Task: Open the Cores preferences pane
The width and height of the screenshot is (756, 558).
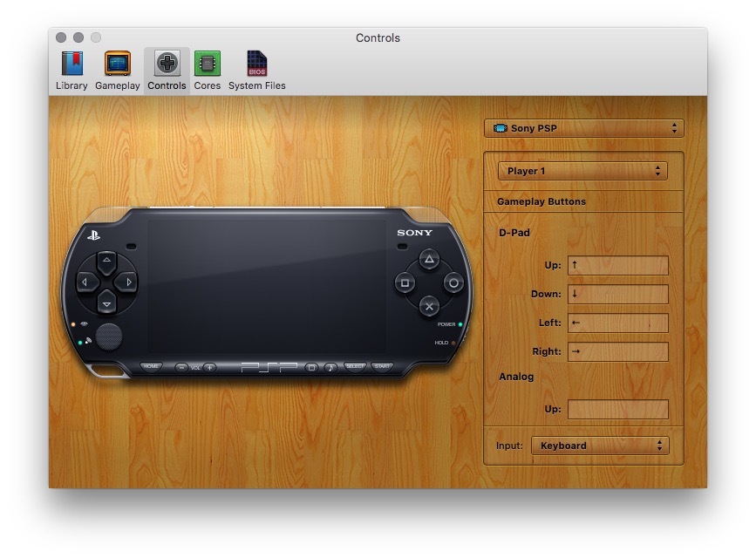Action: coord(207,70)
